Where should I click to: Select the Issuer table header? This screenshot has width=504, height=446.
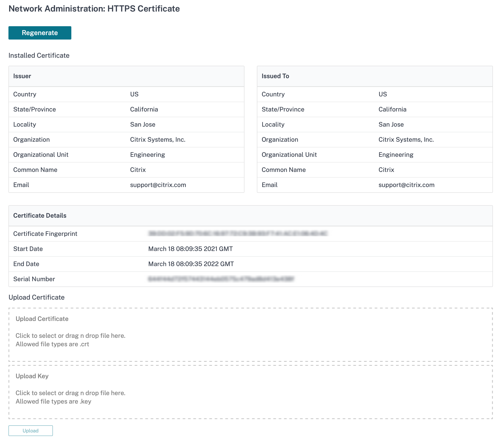click(126, 76)
